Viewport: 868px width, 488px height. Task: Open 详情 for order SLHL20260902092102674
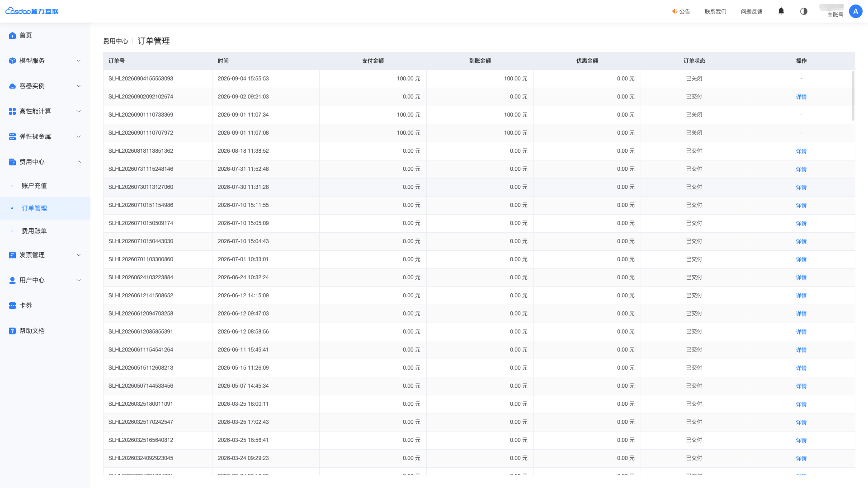pyautogui.click(x=801, y=97)
